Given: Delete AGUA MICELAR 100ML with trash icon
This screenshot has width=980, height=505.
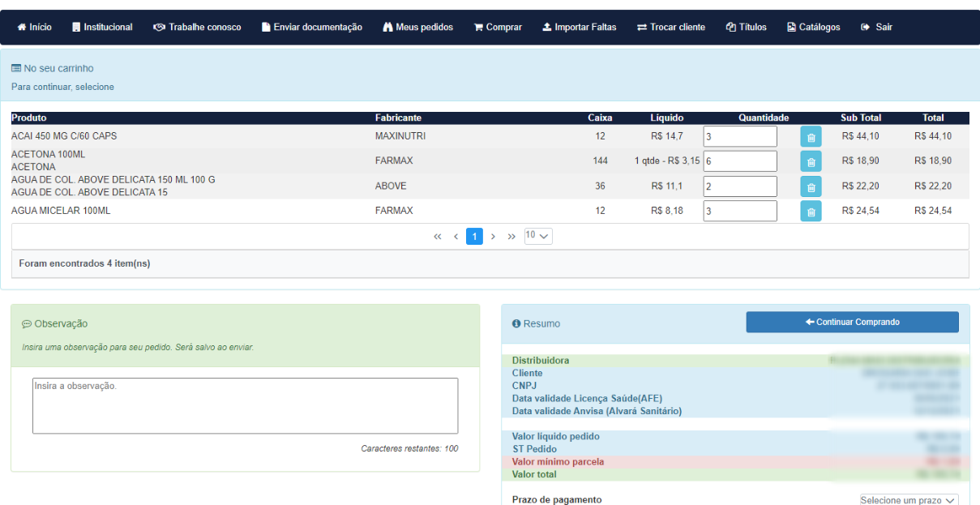Looking at the screenshot, I should 811,212.
